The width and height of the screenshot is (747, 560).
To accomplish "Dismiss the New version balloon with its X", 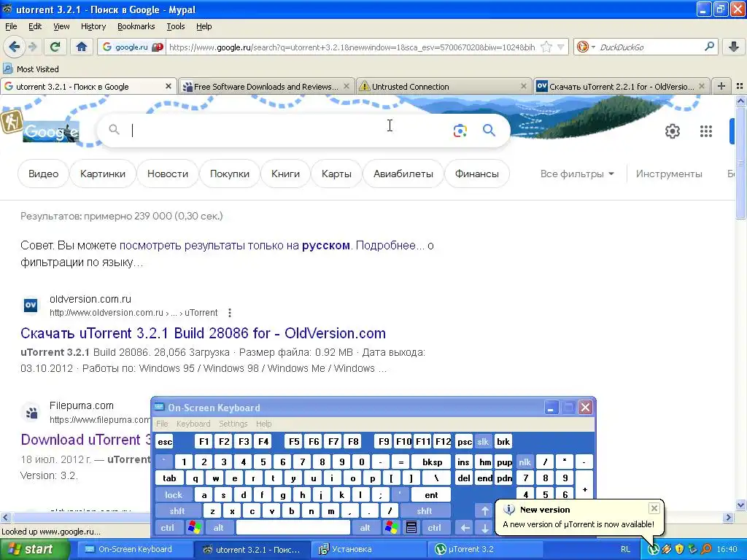I will [654, 508].
